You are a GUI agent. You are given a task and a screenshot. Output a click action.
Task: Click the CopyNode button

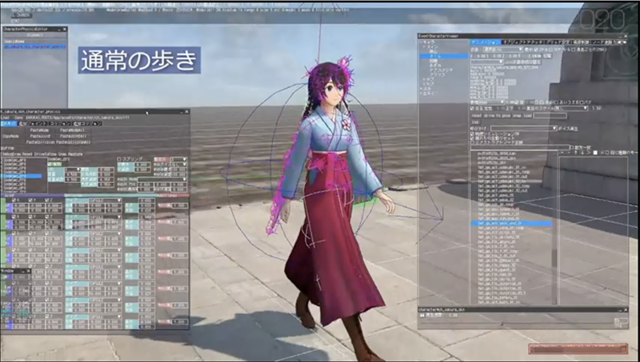(11, 136)
